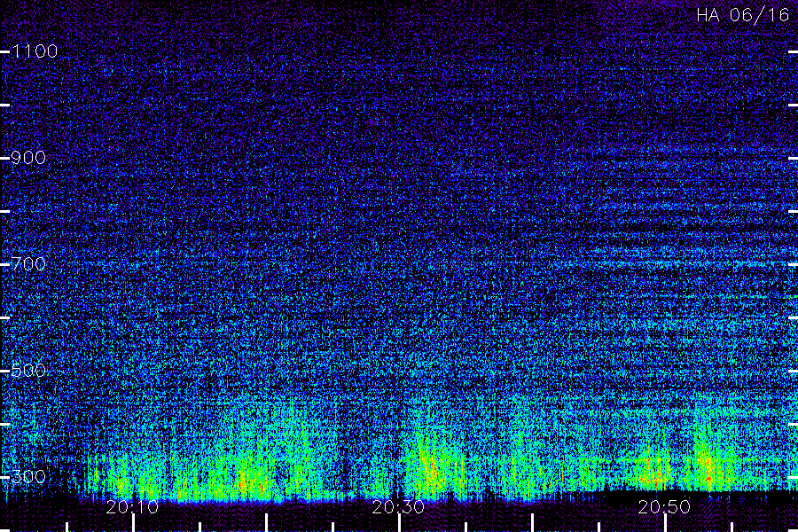This screenshot has width=798, height=532.
Task: Click the 1100 frequency axis label
Action: [35, 51]
